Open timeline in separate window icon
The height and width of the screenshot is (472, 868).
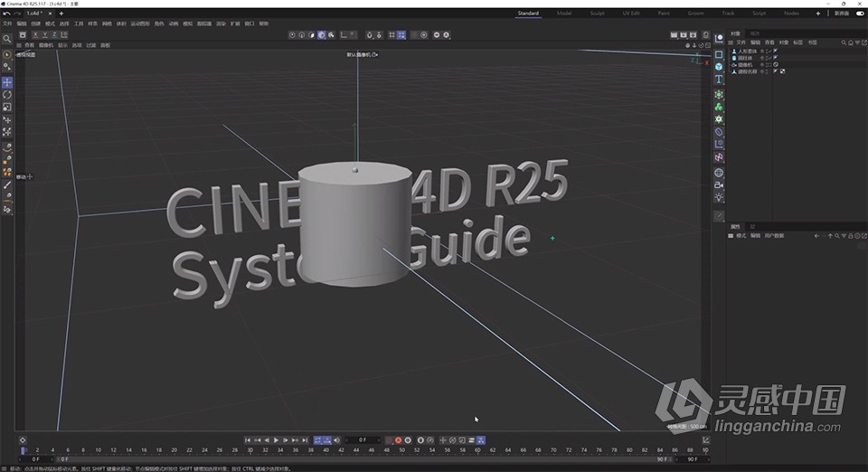pyautogui.click(x=706, y=440)
